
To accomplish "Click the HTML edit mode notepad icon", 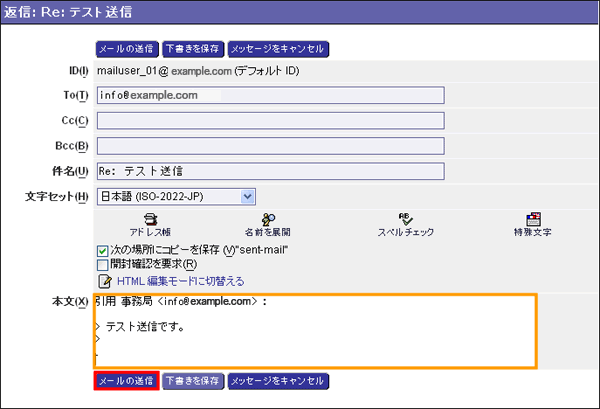I will point(105,281).
